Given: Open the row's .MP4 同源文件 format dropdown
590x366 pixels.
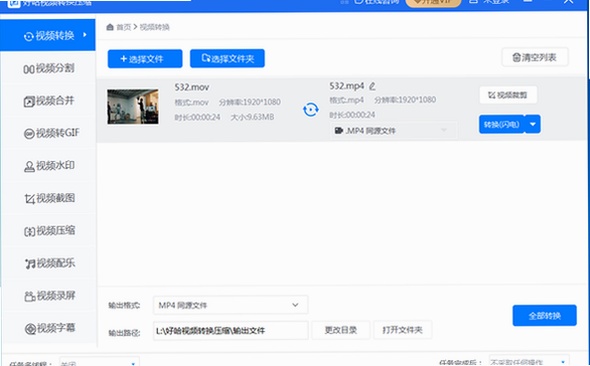Looking at the screenshot, I should tap(393, 131).
